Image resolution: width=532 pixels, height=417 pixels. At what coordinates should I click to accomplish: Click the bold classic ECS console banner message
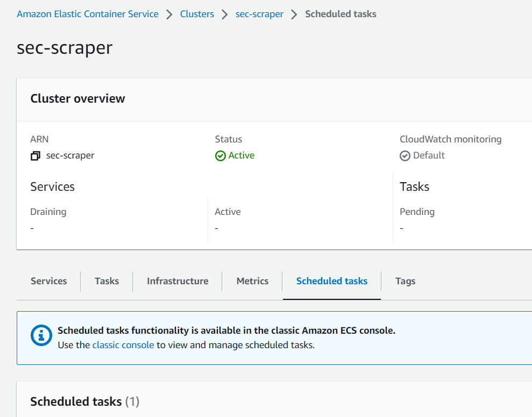(226, 330)
